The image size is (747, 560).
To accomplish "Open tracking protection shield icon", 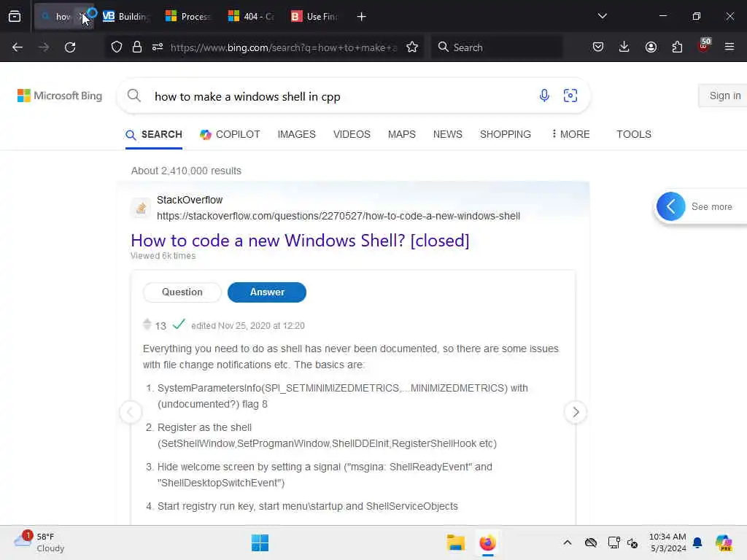I will click(x=117, y=47).
